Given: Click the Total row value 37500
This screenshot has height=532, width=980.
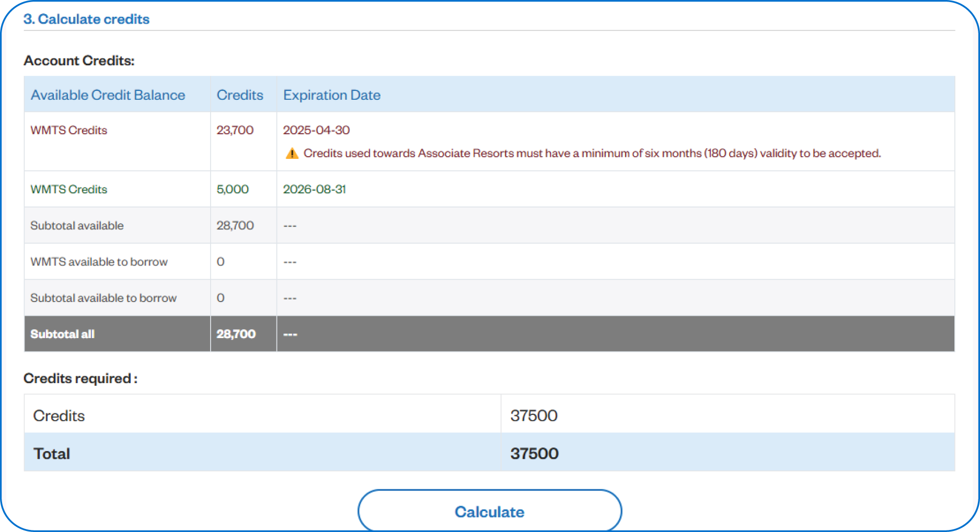Looking at the screenshot, I should [x=534, y=453].
